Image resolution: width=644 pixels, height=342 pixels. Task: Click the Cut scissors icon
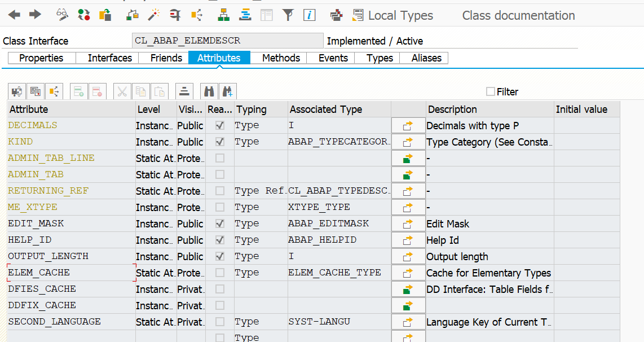pos(122,91)
